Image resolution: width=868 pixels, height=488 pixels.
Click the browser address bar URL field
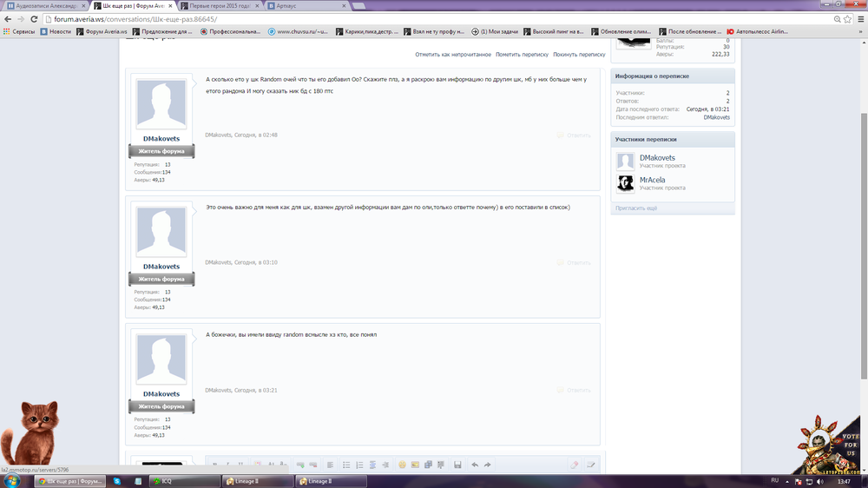click(x=434, y=18)
